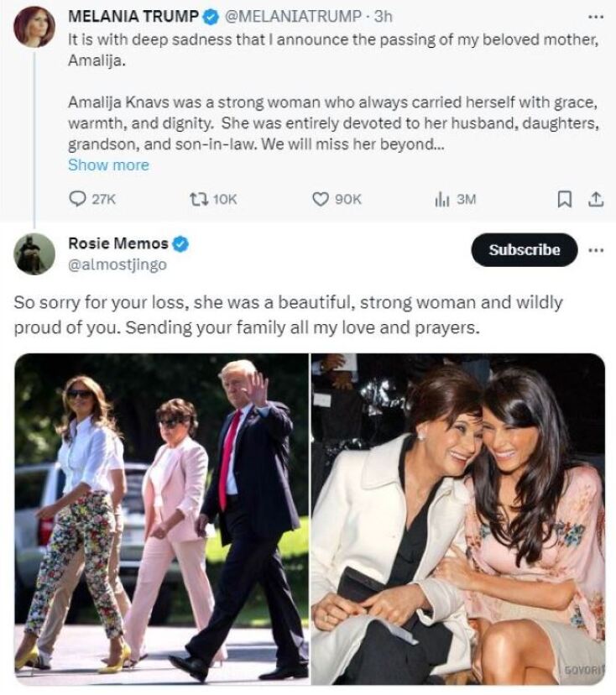Open more options next to Subscribe button
Image resolution: width=616 pixels, height=695 pixels.
tap(595, 250)
